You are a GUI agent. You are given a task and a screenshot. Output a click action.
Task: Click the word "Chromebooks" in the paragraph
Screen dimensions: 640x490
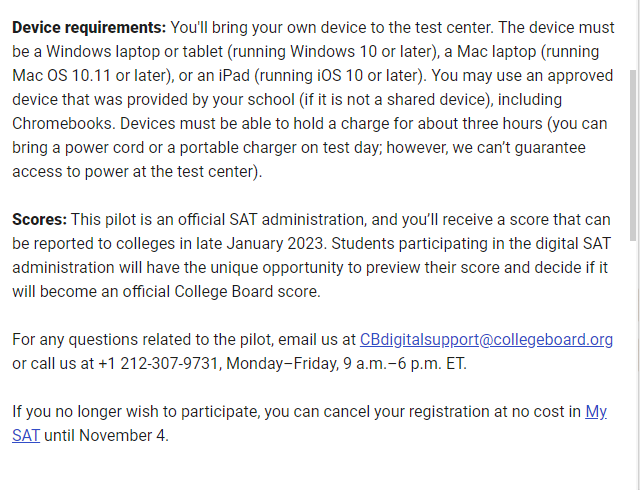click(62, 124)
